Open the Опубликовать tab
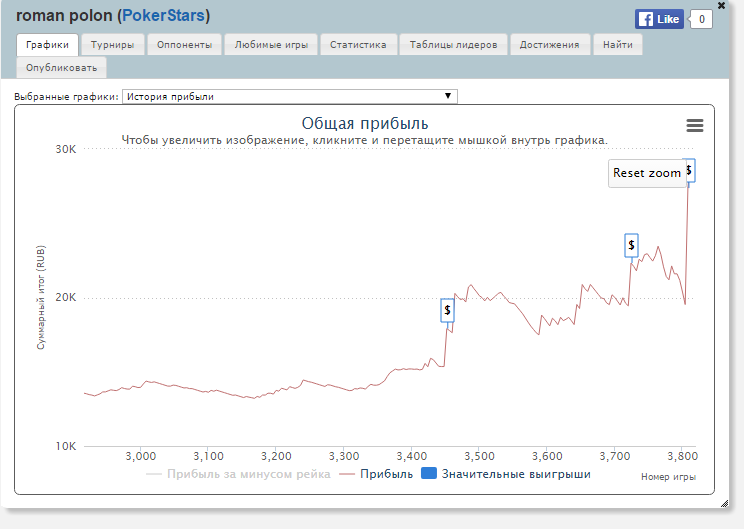The height and width of the screenshot is (529, 744). [61, 68]
